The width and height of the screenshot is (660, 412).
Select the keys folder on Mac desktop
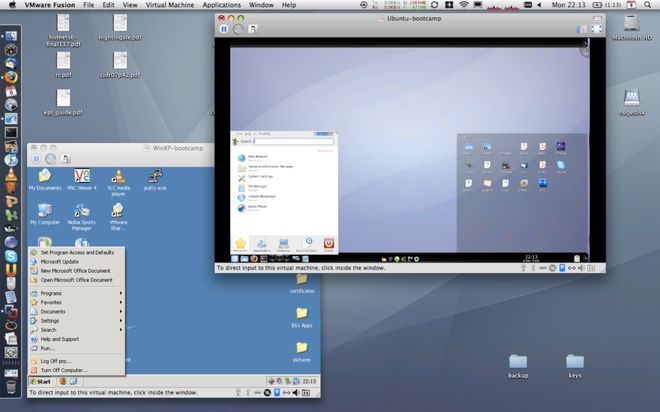pyautogui.click(x=575, y=366)
